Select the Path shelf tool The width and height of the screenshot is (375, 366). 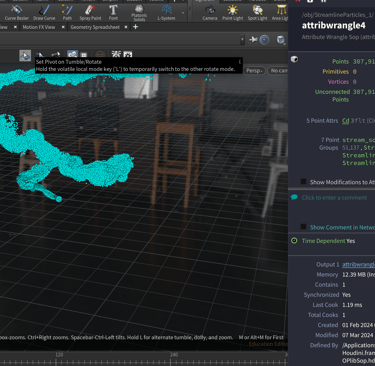(67, 12)
